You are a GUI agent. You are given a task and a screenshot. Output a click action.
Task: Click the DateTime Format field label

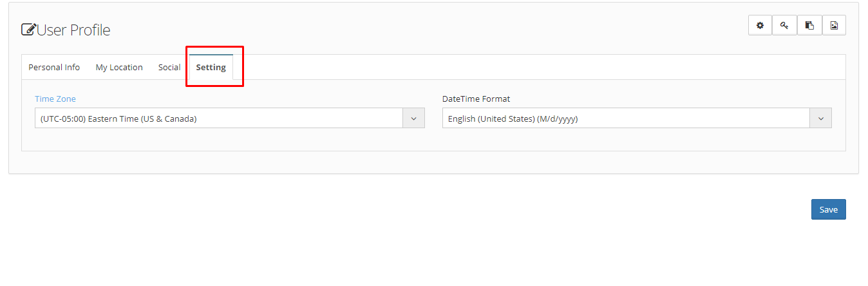[x=476, y=99]
